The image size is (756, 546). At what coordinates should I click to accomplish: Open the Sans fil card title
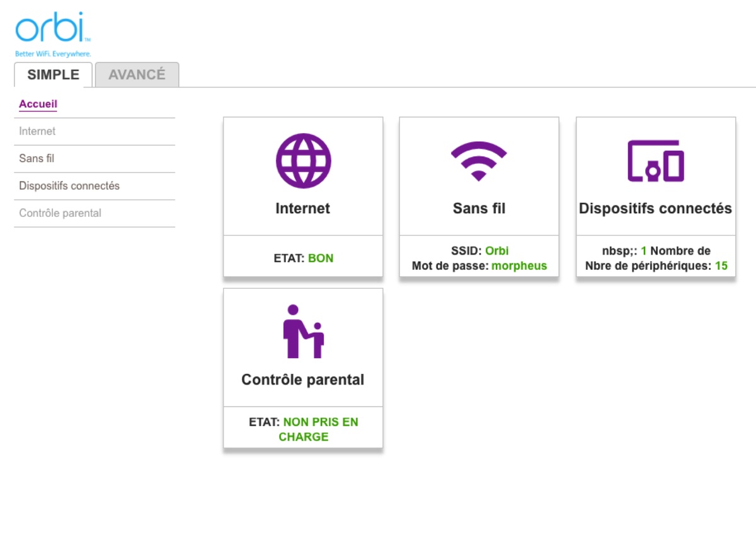click(x=479, y=208)
